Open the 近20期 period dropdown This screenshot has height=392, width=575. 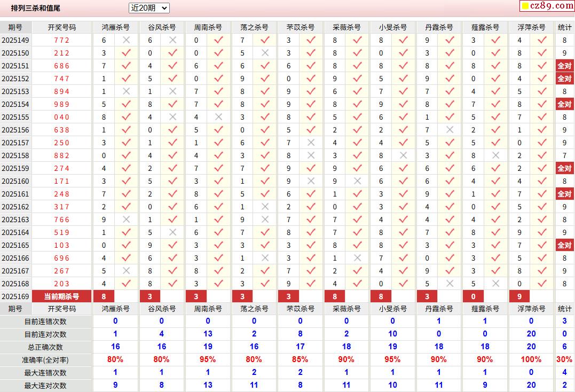pyautogui.click(x=149, y=7)
